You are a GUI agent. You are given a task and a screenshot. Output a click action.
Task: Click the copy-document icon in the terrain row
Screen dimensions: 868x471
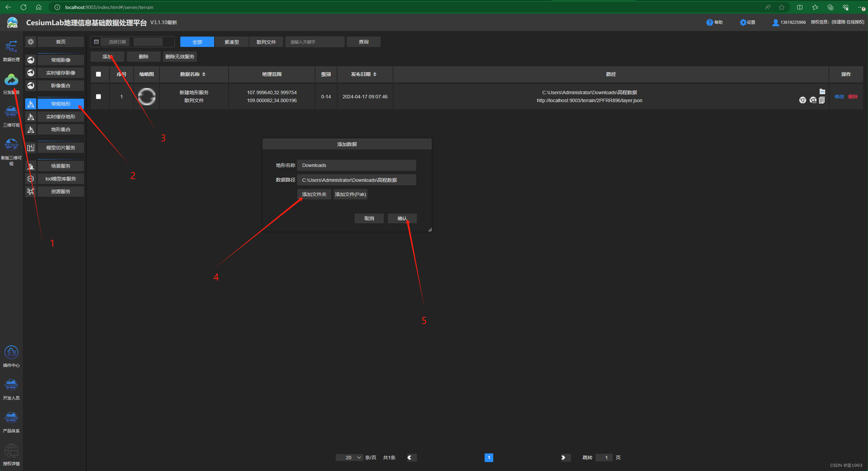click(822, 100)
